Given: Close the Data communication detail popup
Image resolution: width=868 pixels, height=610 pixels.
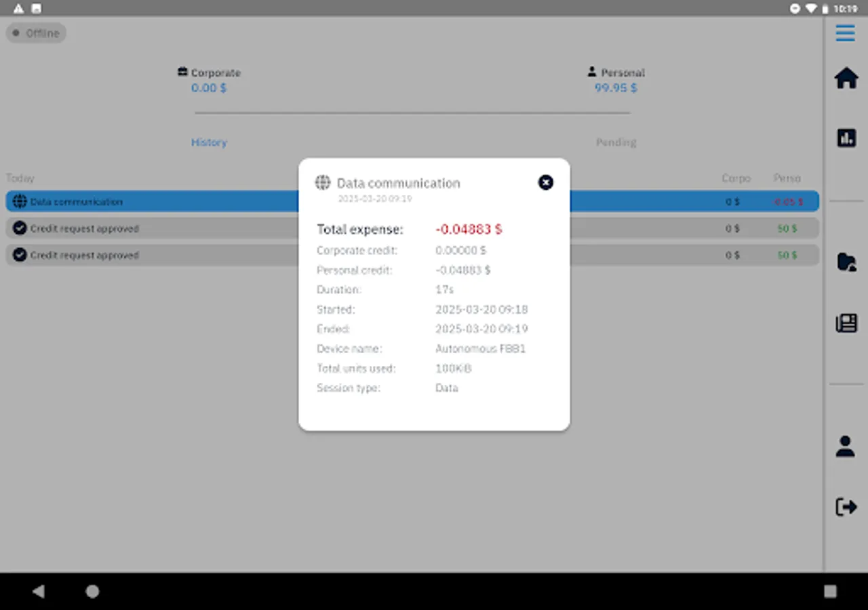Looking at the screenshot, I should click(545, 182).
